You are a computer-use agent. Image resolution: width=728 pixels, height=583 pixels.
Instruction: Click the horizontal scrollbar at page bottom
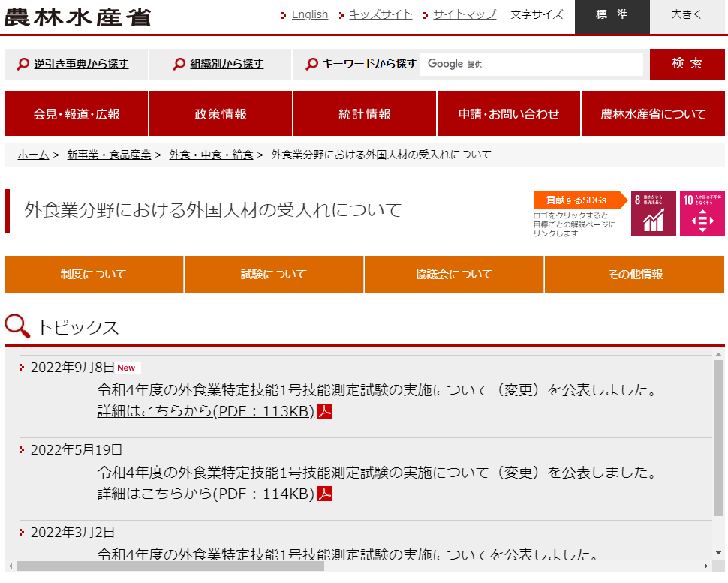(x=171, y=566)
